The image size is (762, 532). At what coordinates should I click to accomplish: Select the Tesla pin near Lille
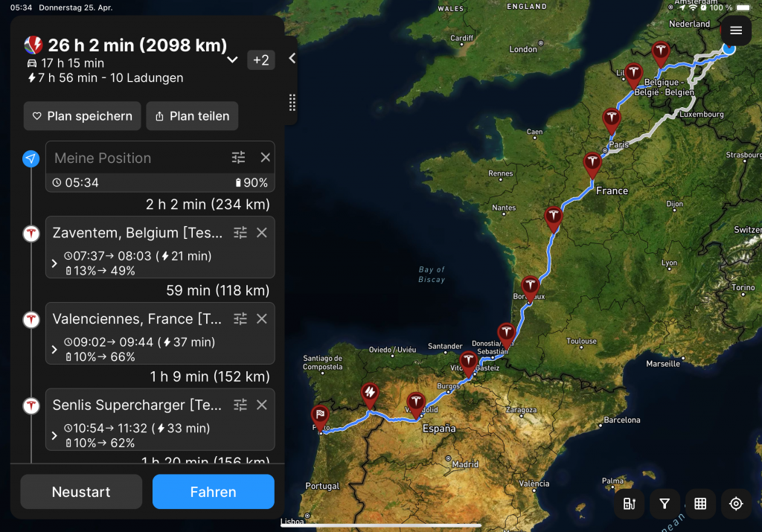[633, 75]
